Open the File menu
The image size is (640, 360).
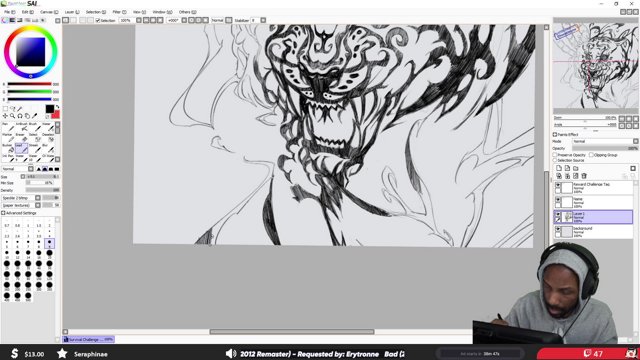9,12
